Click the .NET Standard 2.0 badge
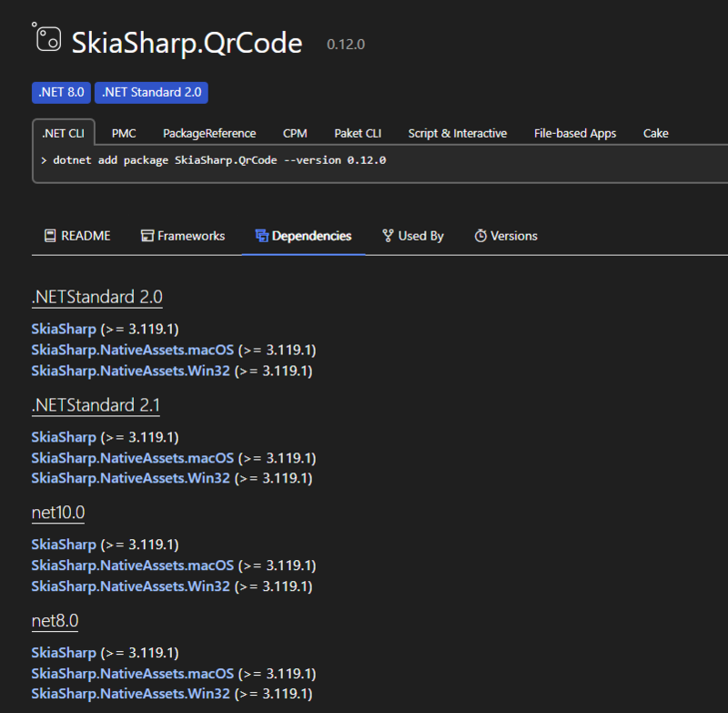 (151, 92)
